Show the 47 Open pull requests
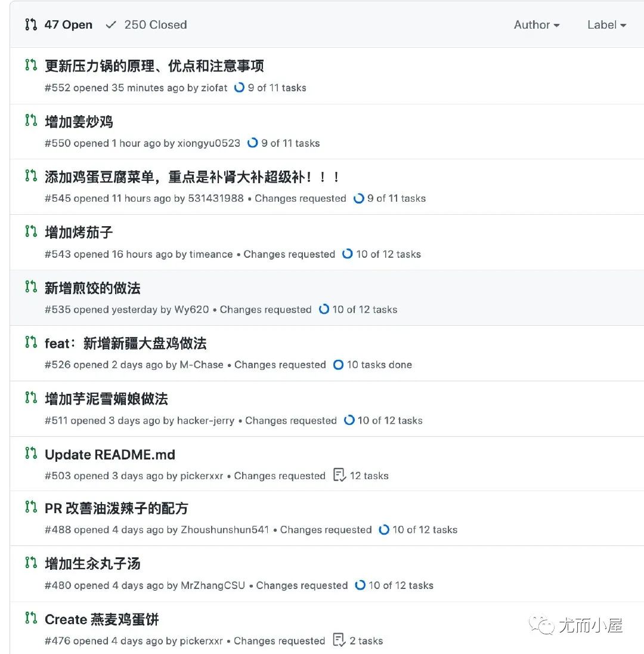The width and height of the screenshot is (644, 654). click(x=59, y=24)
